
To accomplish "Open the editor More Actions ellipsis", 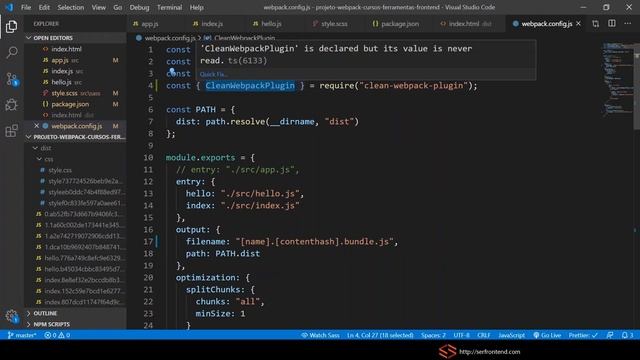I will (627, 24).
